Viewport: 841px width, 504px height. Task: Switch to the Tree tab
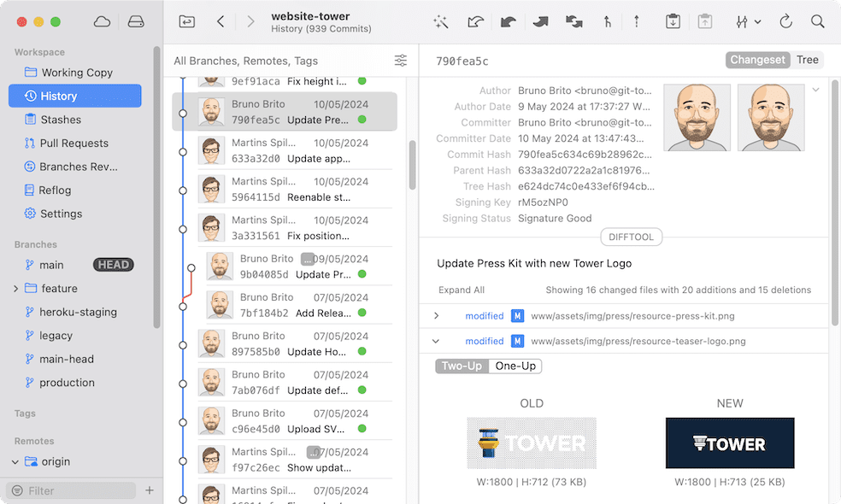[x=807, y=60]
